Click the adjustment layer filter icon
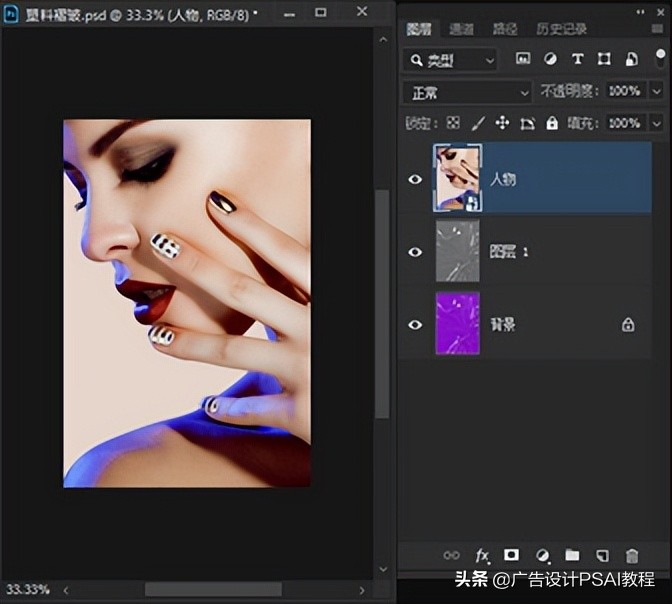The width and height of the screenshot is (672, 604). tap(550, 58)
